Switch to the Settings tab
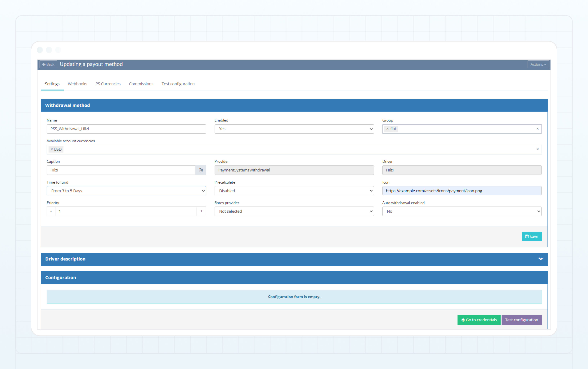 click(52, 84)
